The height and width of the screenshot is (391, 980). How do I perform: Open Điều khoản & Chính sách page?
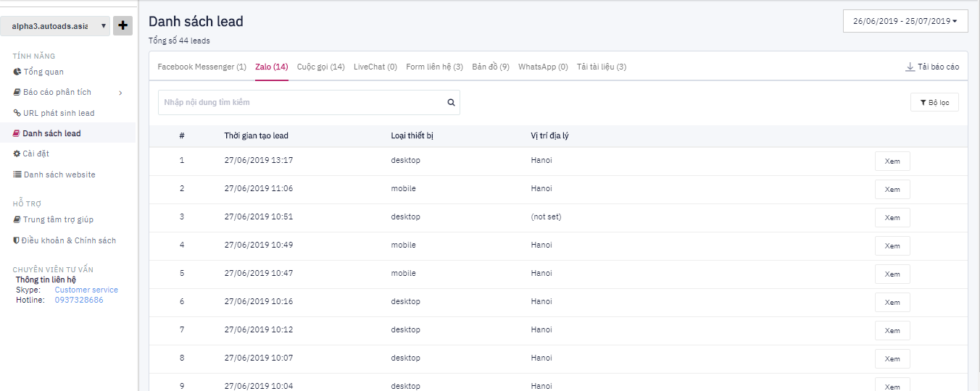[69, 240]
